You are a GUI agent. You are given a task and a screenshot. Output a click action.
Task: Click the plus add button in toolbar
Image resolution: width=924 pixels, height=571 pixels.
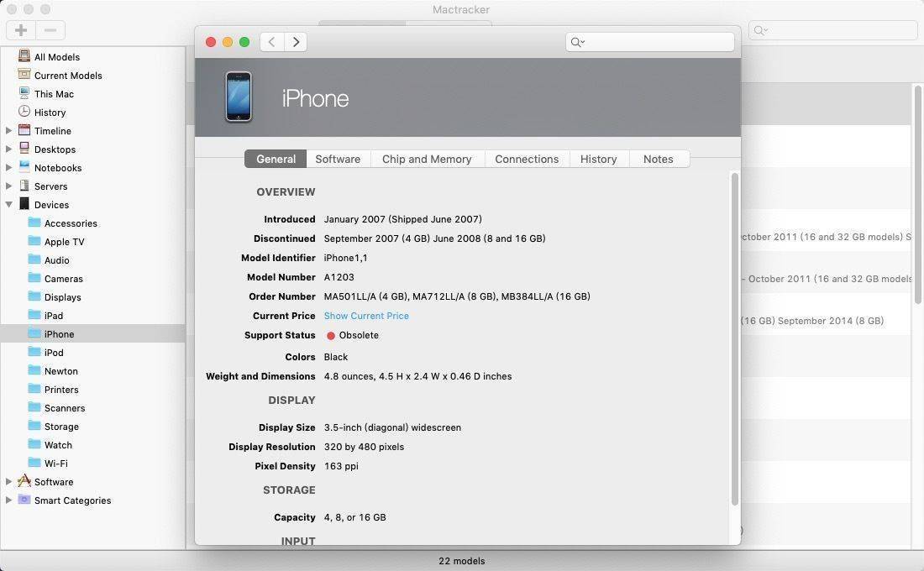[21, 30]
